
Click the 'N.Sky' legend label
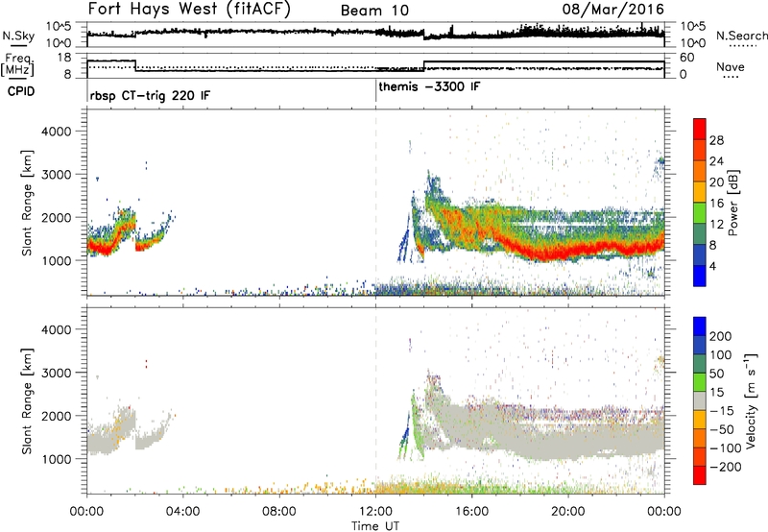[x=18, y=36]
